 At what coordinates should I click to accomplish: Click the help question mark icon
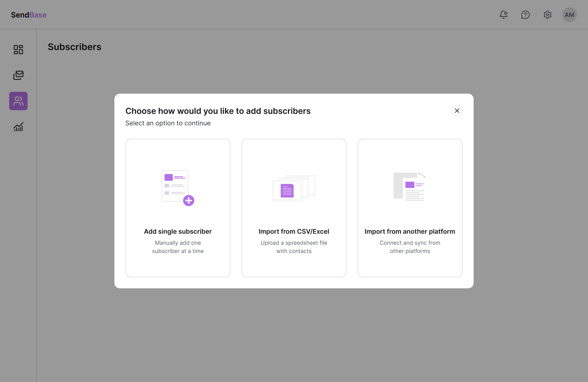[526, 15]
